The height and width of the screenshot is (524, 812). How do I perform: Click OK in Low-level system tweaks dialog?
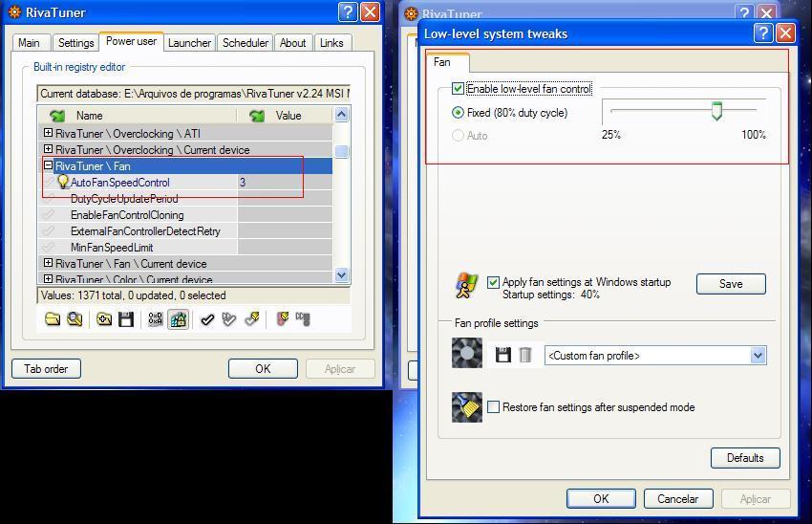pos(601,498)
